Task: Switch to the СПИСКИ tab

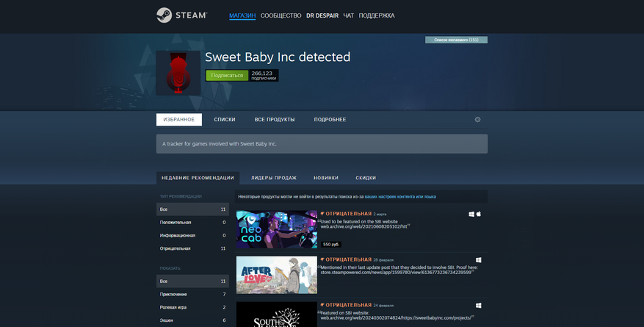Action: pyautogui.click(x=225, y=120)
